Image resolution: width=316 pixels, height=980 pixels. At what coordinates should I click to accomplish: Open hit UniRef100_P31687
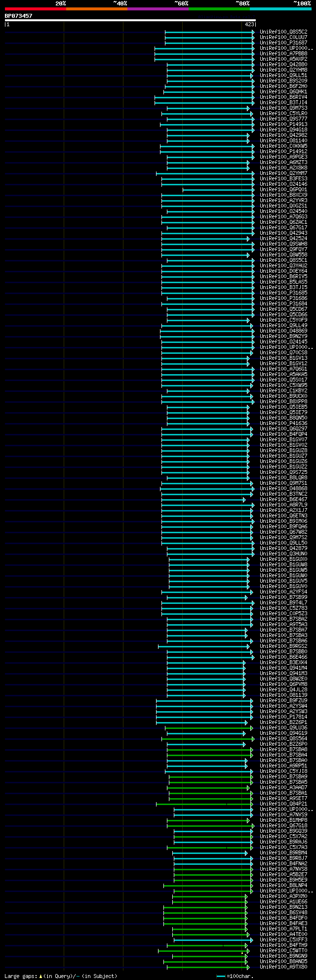283,43
